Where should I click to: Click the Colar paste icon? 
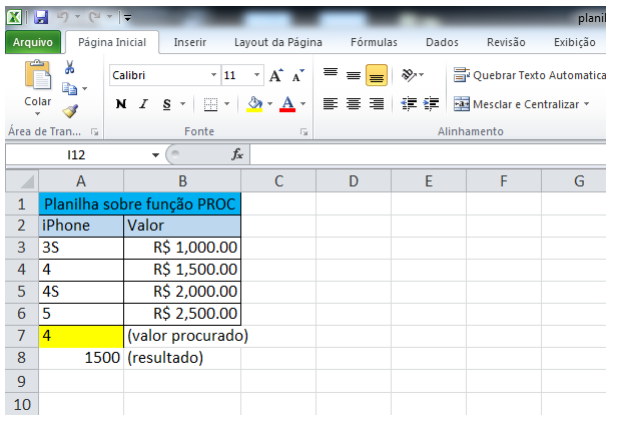37,78
